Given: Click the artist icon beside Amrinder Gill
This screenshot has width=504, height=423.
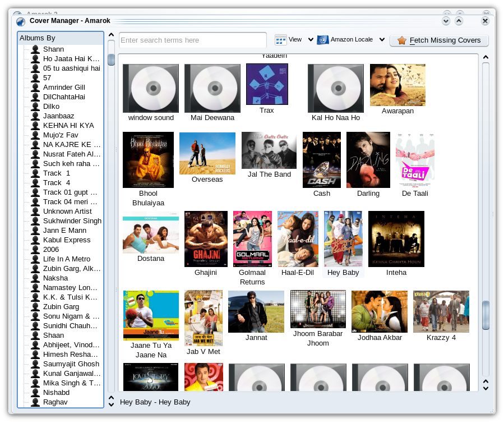Looking at the screenshot, I should point(35,88).
